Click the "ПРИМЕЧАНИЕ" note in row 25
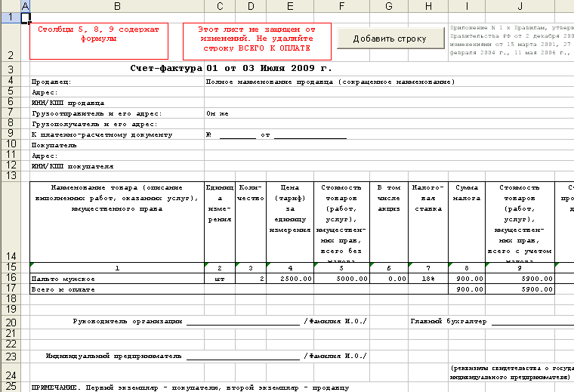 (190, 387)
